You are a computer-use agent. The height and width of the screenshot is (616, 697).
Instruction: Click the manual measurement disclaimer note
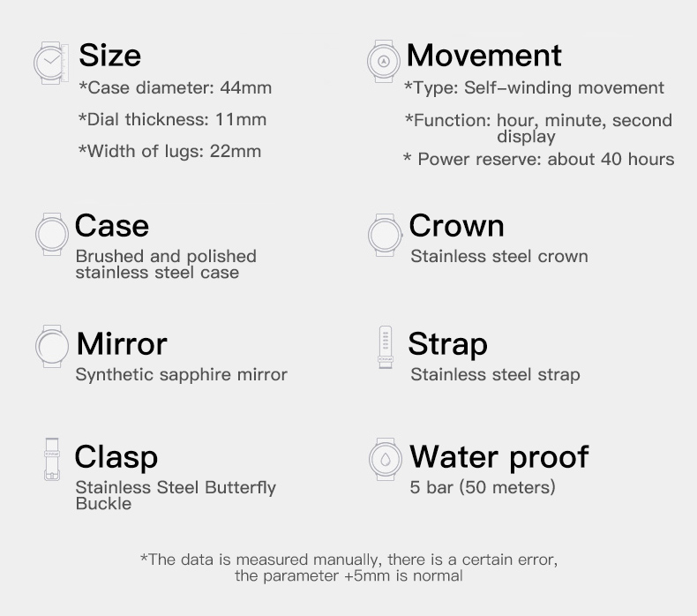pos(348,567)
